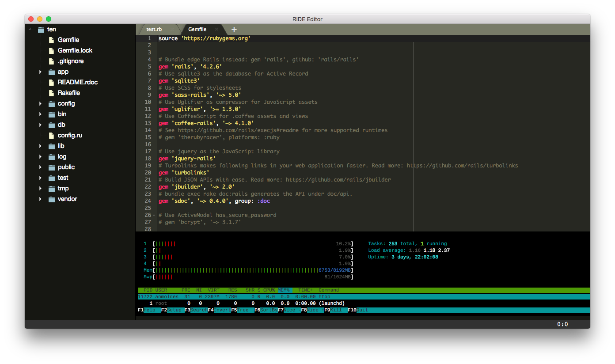The image size is (615, 364).
Task: Click the README.rdoc file icon
Action: click(x=51, y=82)
